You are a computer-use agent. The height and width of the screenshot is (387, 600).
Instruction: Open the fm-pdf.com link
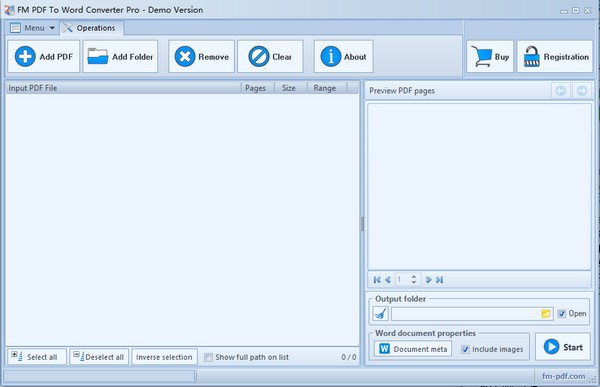coord(563,376)
